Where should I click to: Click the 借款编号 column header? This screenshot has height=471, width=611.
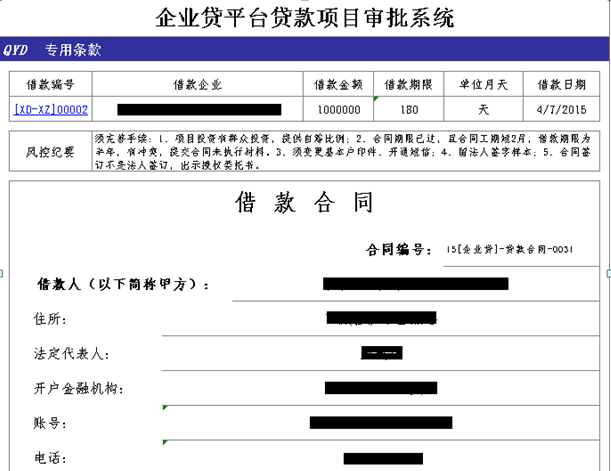50,84
